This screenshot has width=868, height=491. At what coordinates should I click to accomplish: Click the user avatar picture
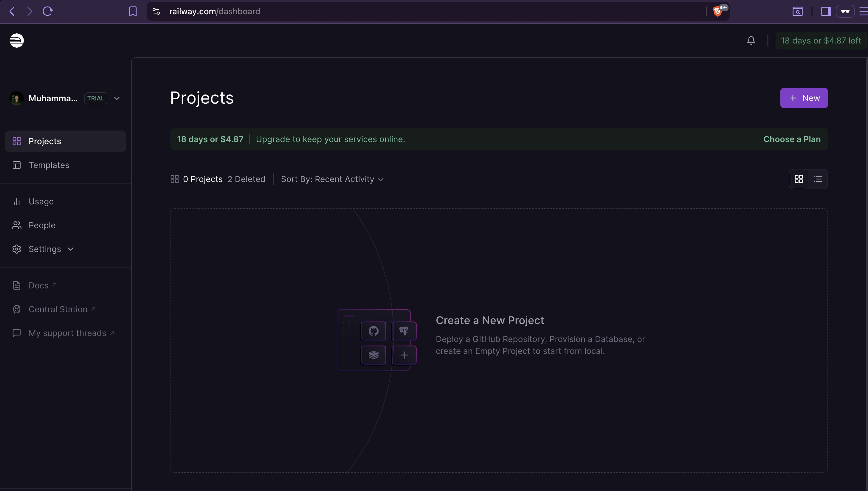click(16, 99)
